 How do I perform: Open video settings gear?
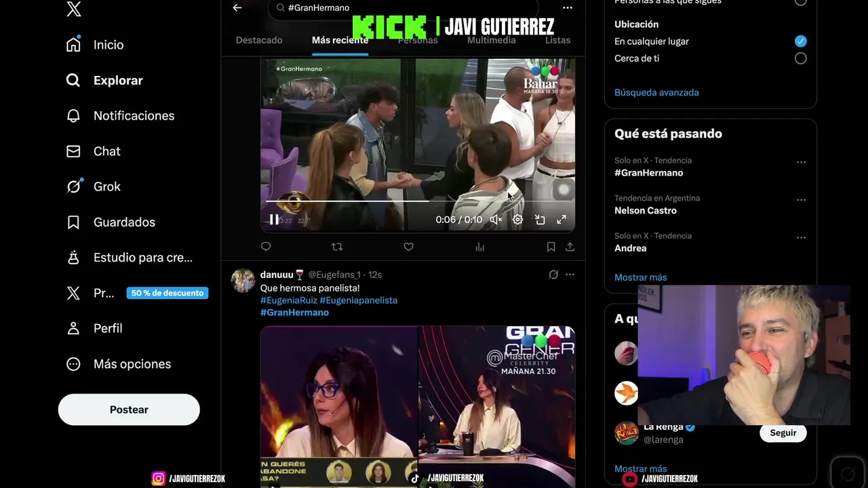pyautogui.click(x=517, y=220)
